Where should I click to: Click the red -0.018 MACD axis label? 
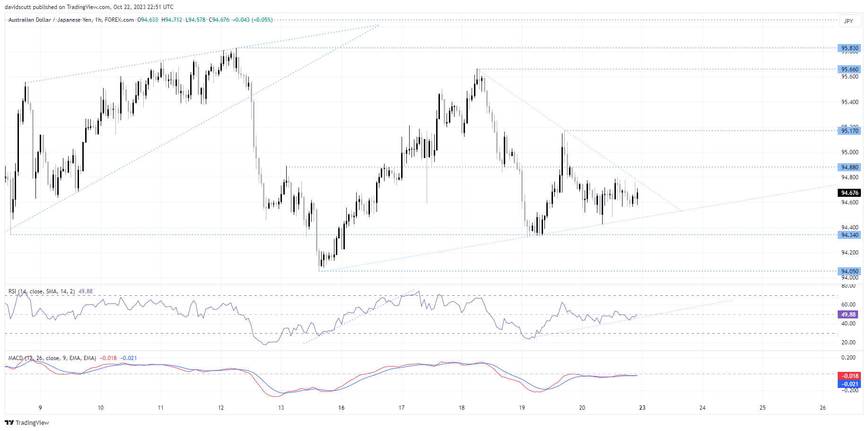850,377
